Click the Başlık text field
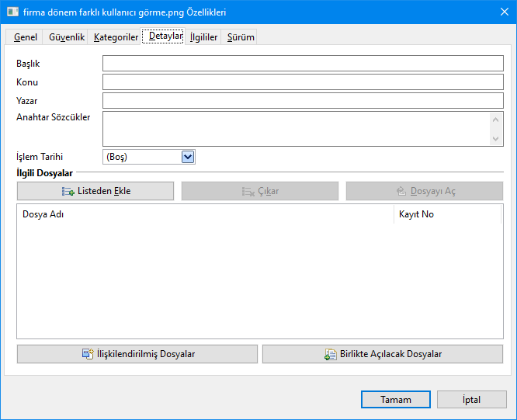The image size is (517, 420). [303, 64]
